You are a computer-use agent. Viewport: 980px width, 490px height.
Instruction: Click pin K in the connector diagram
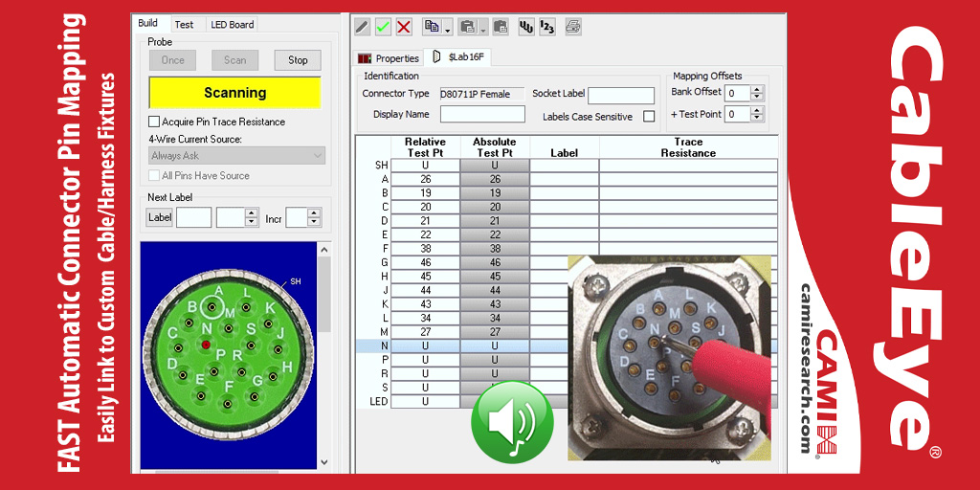click(268, 323)
